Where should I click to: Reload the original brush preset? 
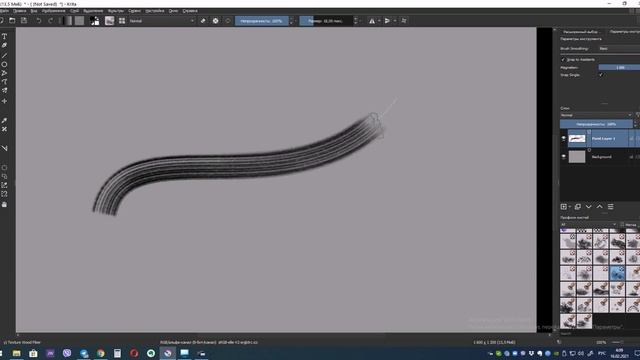(x=228, y=21)
